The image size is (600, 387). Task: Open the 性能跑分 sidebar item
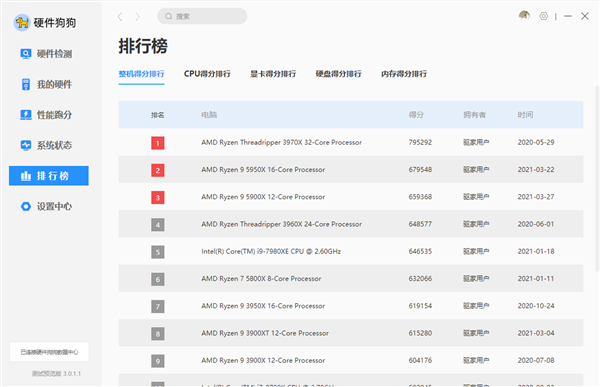tap(46, 114)
